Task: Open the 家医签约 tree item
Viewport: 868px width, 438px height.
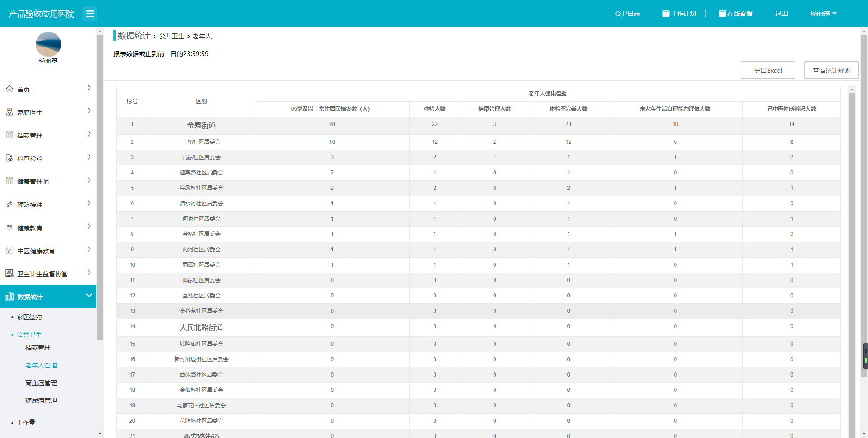Action: click(x=29, y=317)
